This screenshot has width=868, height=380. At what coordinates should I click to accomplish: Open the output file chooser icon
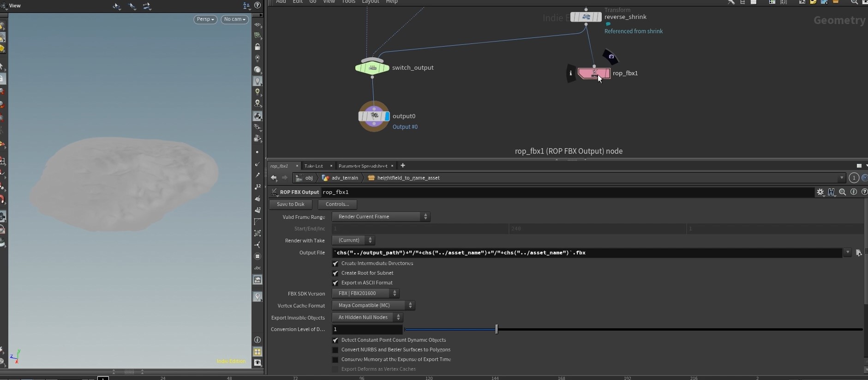pyautogui.click(x=858, y=253)
